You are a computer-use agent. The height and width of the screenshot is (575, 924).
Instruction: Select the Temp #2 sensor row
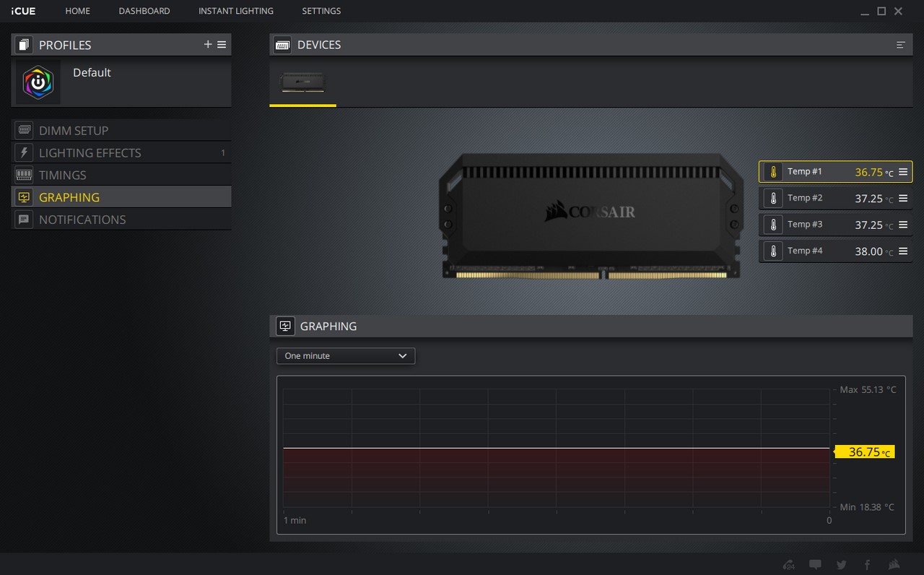pyautogui.click(x=835, y=198)
